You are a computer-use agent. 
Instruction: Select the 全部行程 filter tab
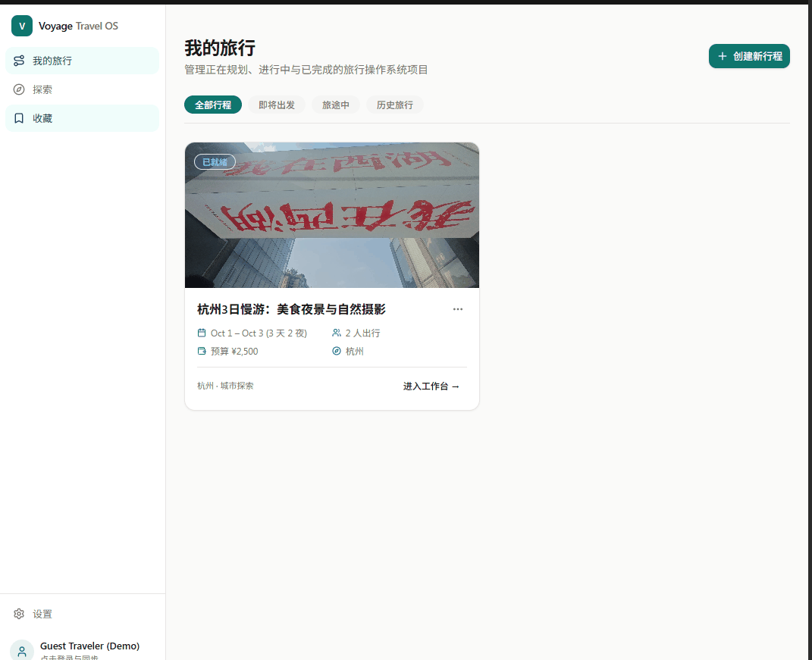213,105
